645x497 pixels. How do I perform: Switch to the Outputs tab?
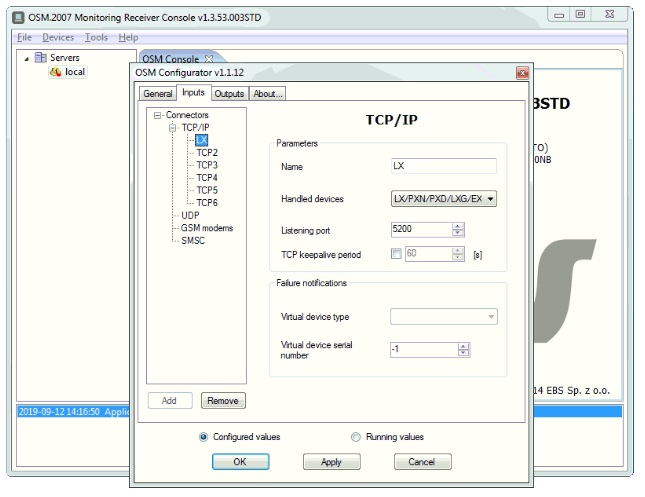pyautogui.click(x=229, y=93)
